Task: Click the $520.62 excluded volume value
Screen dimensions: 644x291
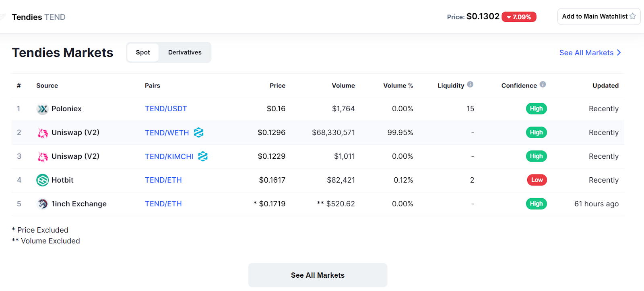Action: pyautogui.click(x=341, y=204)
